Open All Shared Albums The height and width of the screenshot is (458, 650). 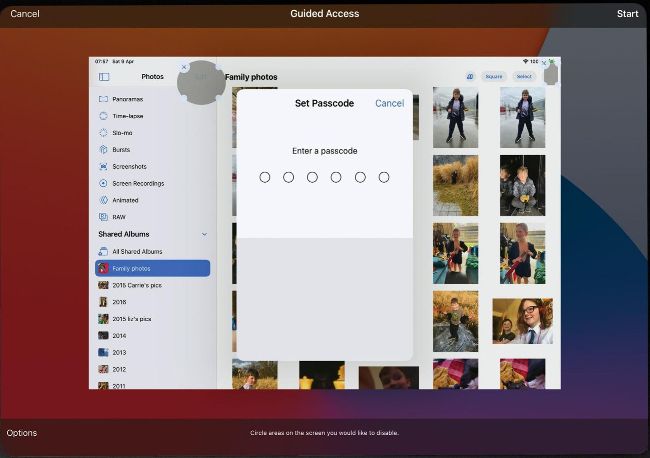(137, 252)
